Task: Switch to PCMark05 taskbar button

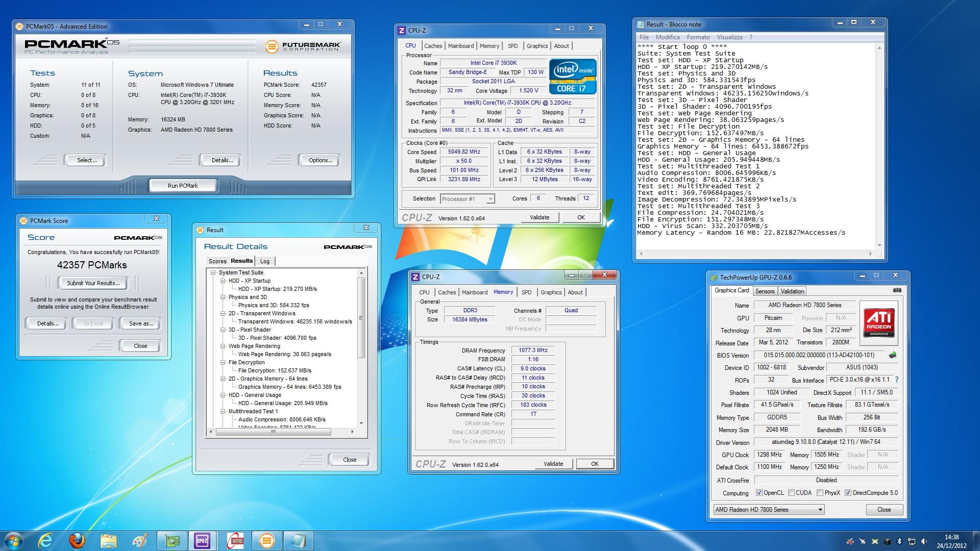Action: coord(266,541)
